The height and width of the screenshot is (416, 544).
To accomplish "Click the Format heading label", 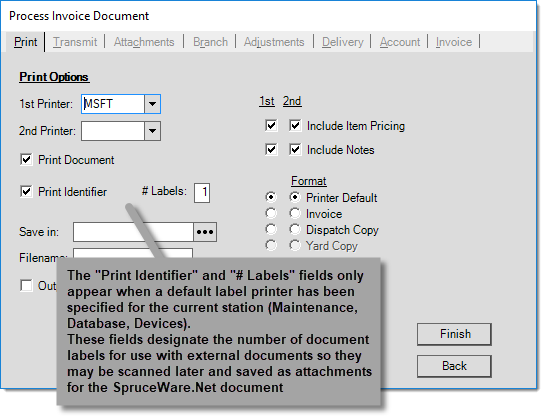I will pyautogui.click(x=308, y=181).
